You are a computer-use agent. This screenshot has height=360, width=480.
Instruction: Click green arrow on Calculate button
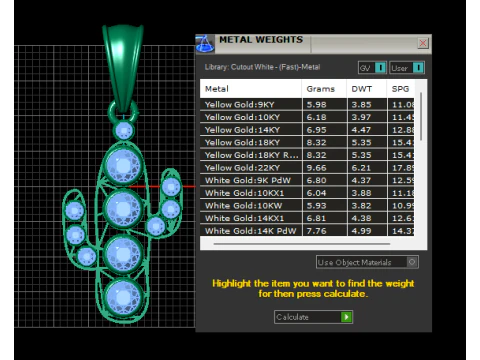point(346,317)
